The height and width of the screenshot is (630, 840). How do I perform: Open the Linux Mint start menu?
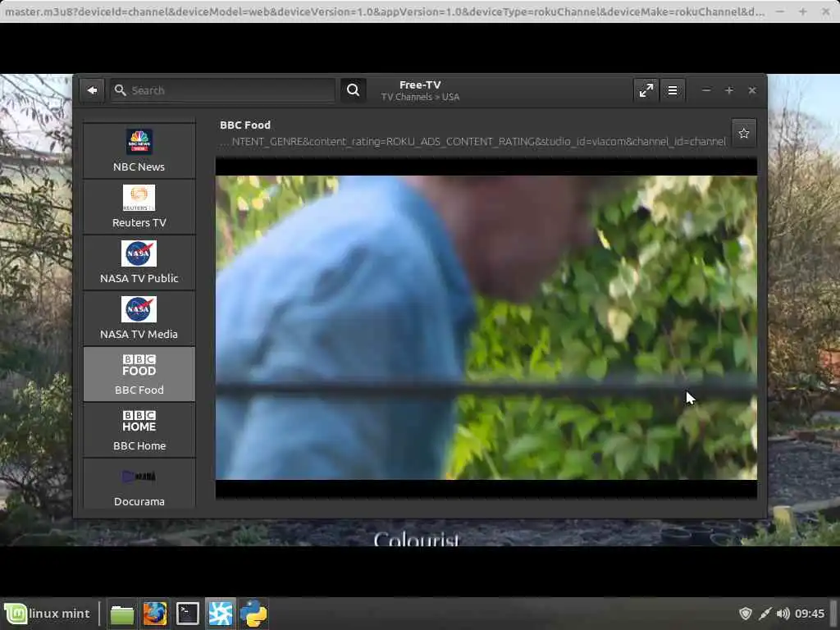(48, 614)
